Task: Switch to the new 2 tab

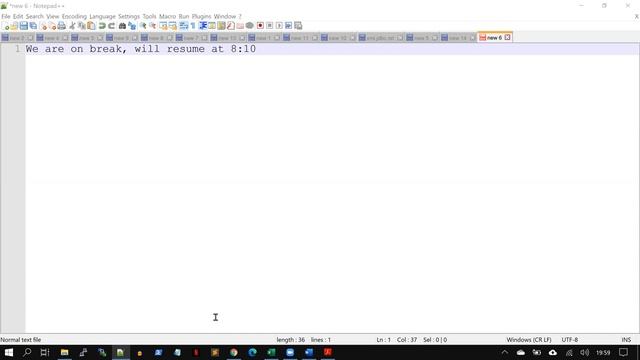Action: coord(17,38)
